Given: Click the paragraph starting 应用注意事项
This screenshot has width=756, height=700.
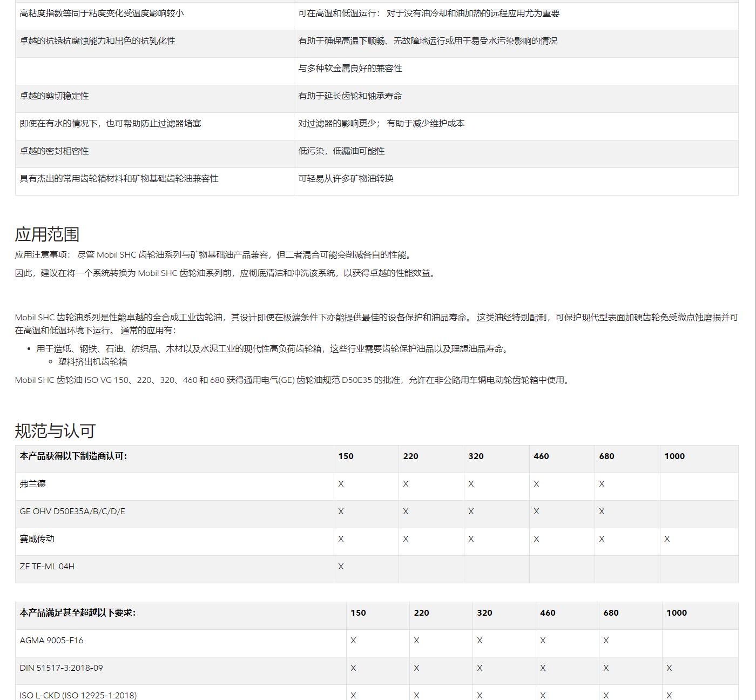Looking at the screenshot, I should 214,255.
